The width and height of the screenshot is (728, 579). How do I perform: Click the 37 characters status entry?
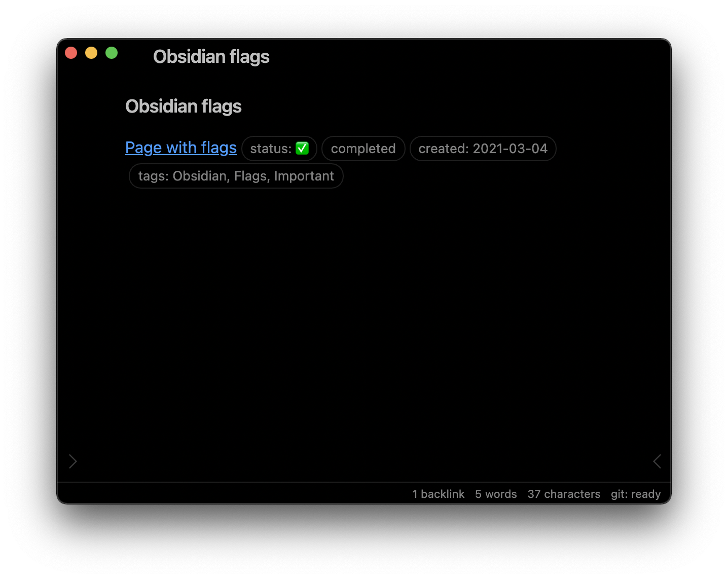coord(564,494)
